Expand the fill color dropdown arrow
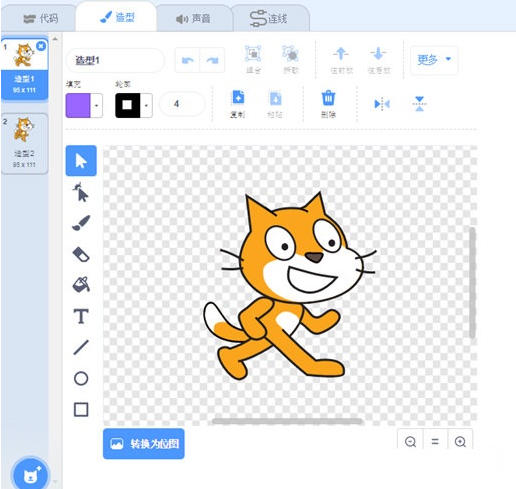This screenshot has width=516, height=489. pyautogui.click(x=96, y=105)
